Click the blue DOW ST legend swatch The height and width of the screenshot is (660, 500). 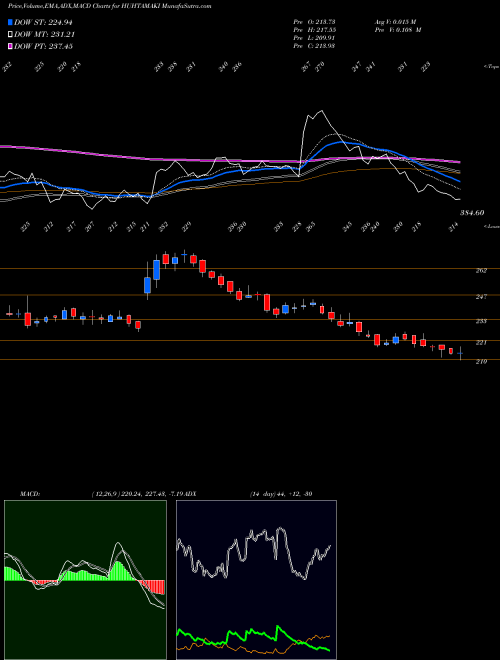click(x=11, y=22)
